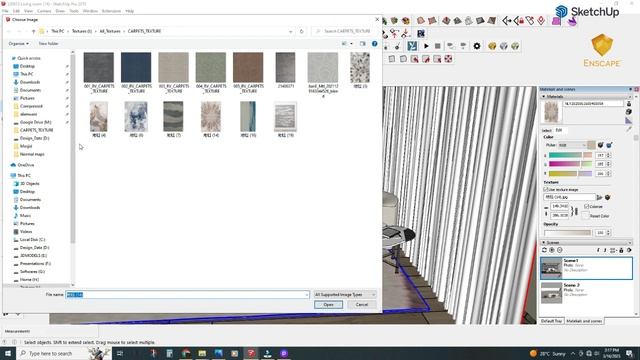This screenshot has width=640, height=360.
Task: Toggle the preview pane icon
Action: [362, 44]
